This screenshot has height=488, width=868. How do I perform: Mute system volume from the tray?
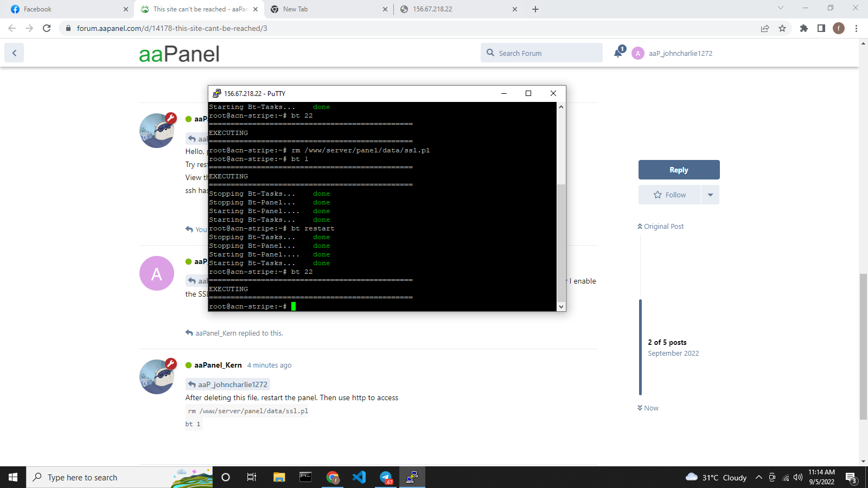point(797,477)
